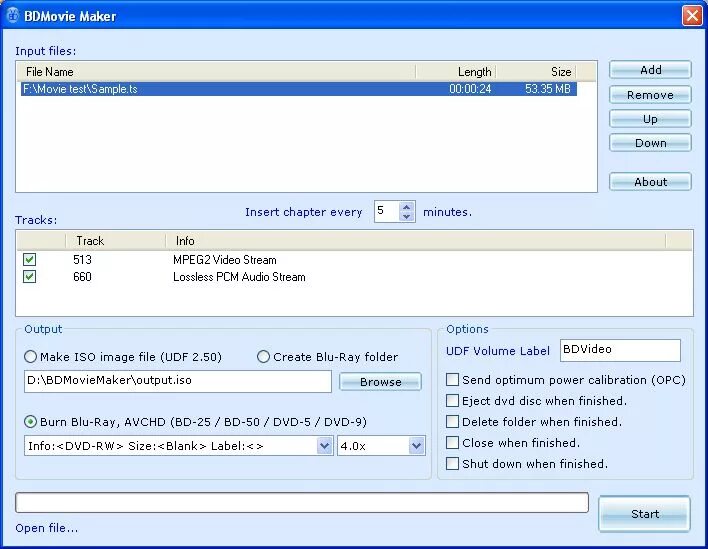Click the progress bar at bottom
This screenshot has width=708, height=549.
[302, 502]
